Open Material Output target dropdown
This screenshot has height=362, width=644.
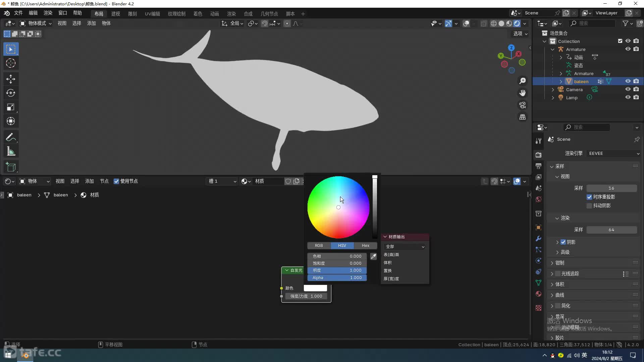pos(405,247)
